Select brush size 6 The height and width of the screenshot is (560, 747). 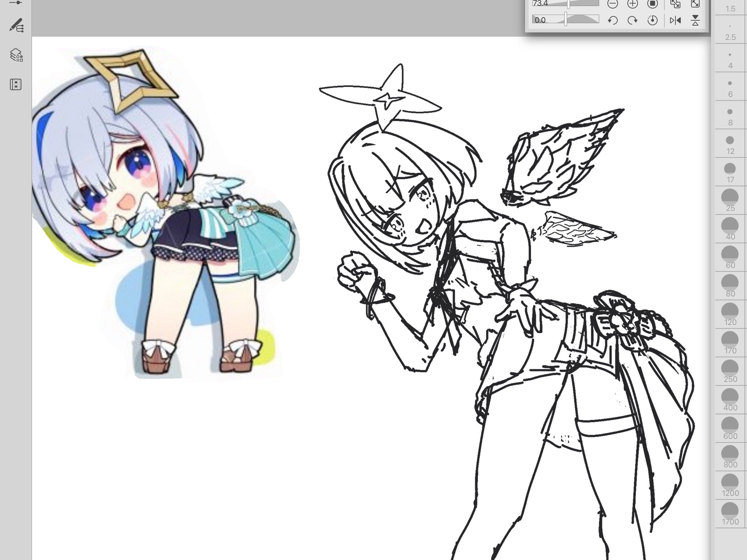pos(730,87)
